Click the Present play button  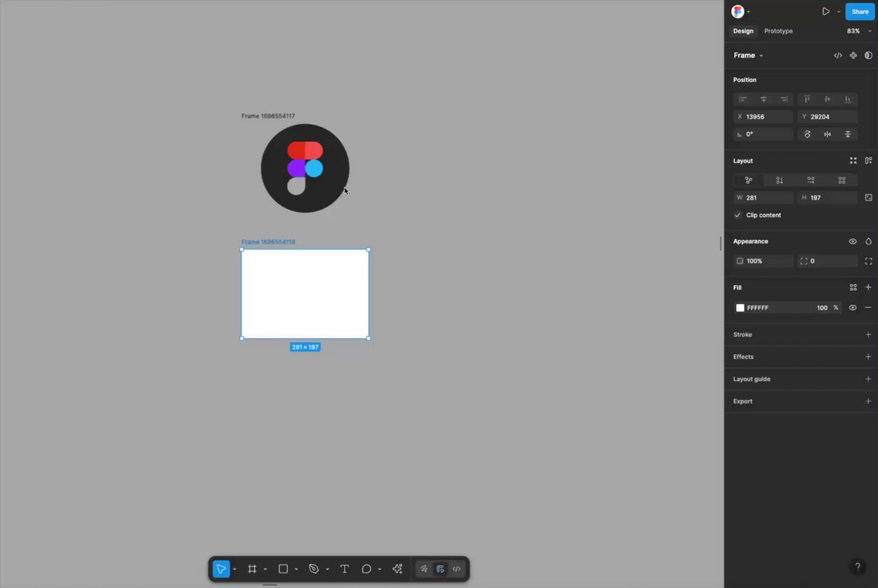click(826, 12)
